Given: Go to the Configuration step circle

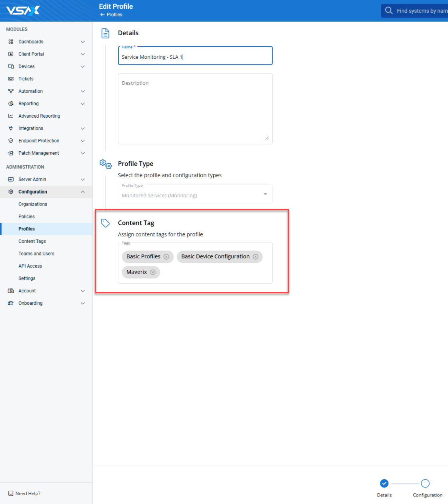Looking at the screenshot, I should [x=425, y=484].
